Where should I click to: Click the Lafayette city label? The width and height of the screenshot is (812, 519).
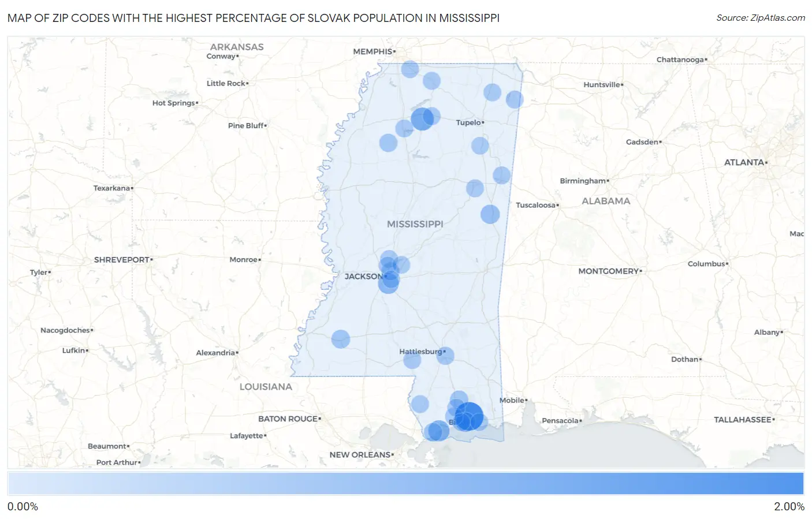tap(247, 436)
